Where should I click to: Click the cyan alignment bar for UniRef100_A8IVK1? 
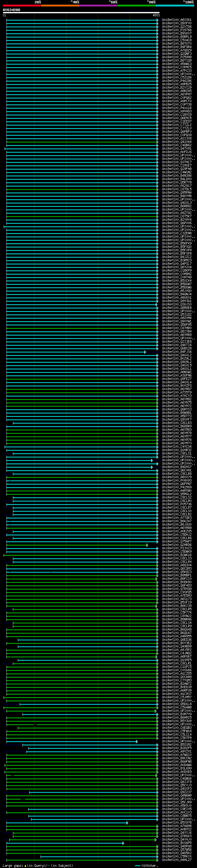[82, 20]
